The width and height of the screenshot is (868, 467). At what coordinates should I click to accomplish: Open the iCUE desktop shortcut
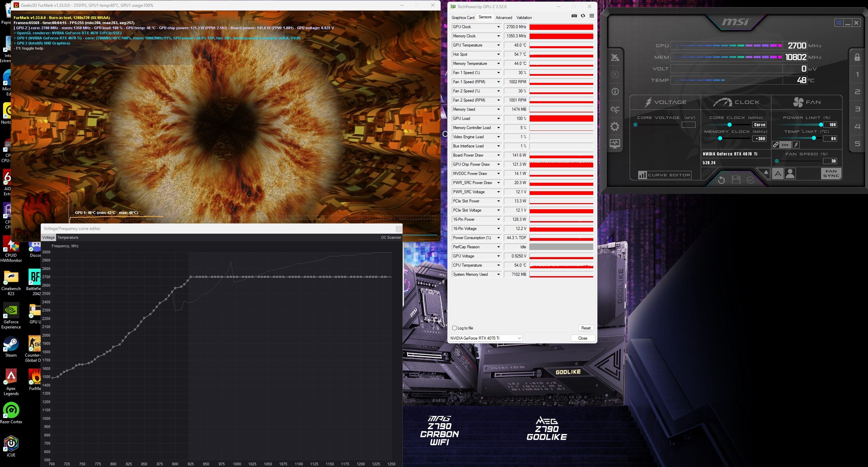coord(11,447)
